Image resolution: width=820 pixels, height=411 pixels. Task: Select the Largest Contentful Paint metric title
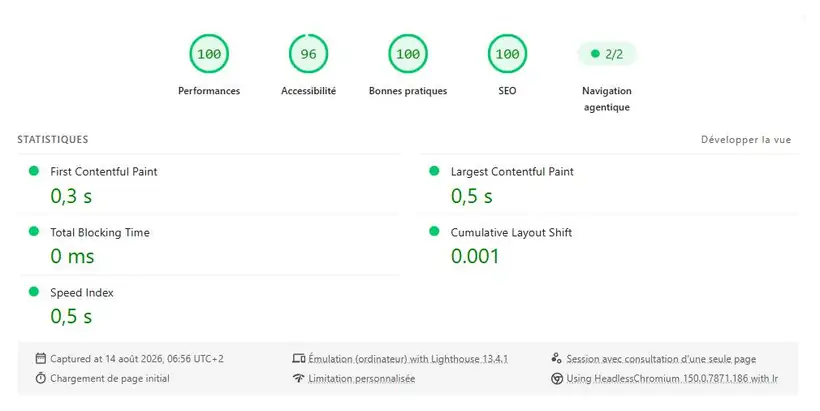point(512,172)
